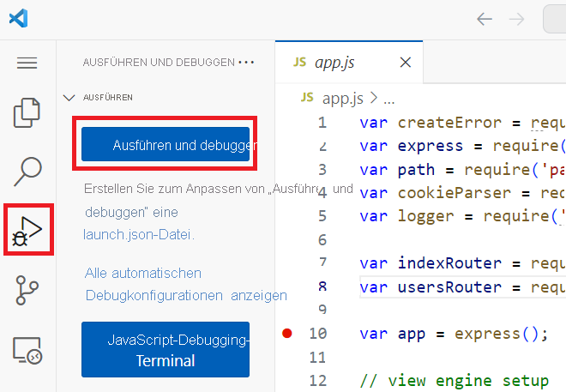Click indexRouter on line 7
This screenshot has width=566, height=392.
click(449, 263)
